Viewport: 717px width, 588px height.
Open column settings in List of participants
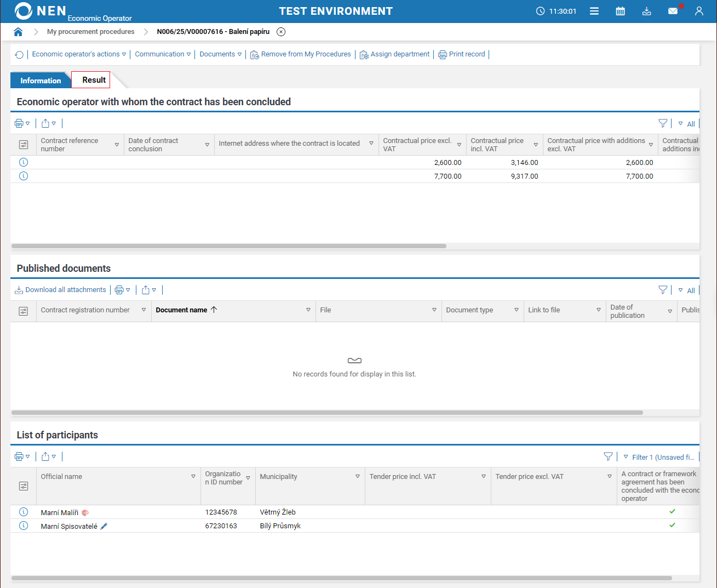coord(24,486)
